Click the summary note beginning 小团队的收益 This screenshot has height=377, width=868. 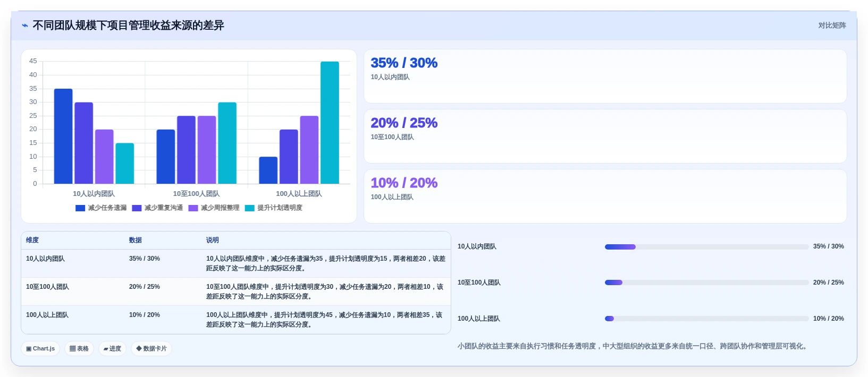coord(634,346)
